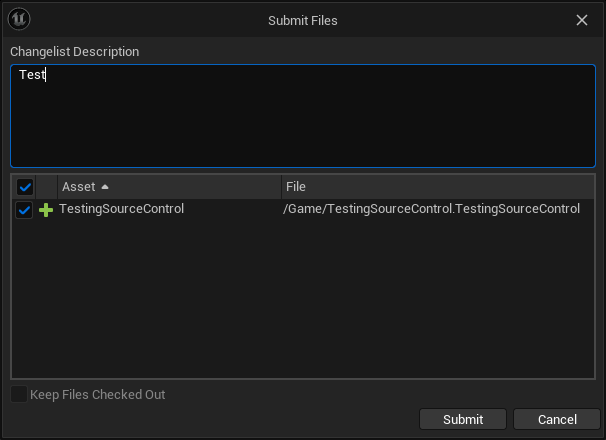Enable the Keep Files Checked Out checkbox
This screenshot has width=606, height=440.
point(19,395)
